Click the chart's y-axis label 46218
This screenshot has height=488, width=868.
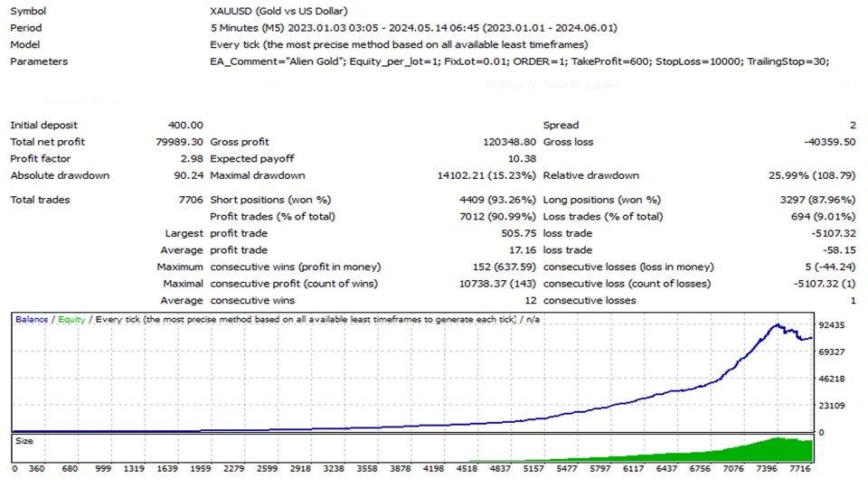[x=832, y=379]
